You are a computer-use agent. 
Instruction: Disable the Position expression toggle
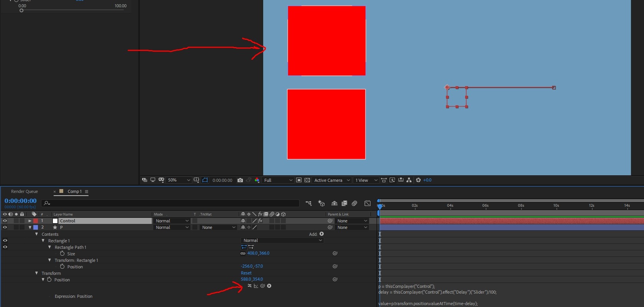pyautogui.click(x=250, y=286)
